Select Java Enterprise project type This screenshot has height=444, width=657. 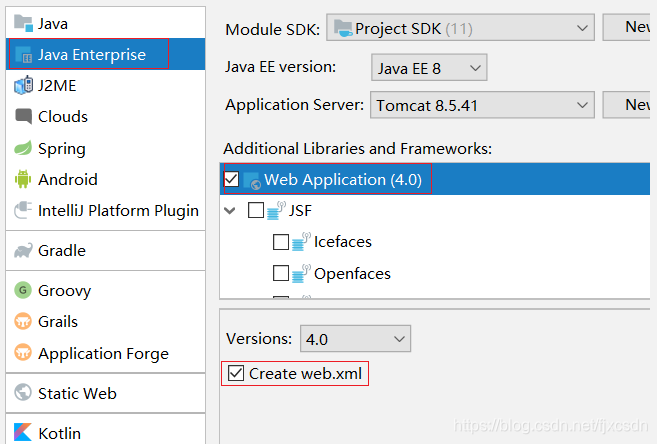(x=106, y=54)
